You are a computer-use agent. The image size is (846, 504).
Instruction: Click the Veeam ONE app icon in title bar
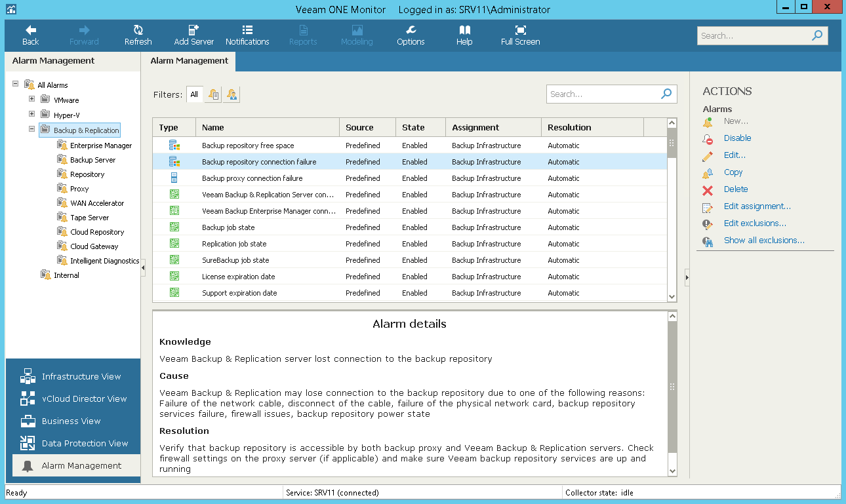(x=10, y=9)
